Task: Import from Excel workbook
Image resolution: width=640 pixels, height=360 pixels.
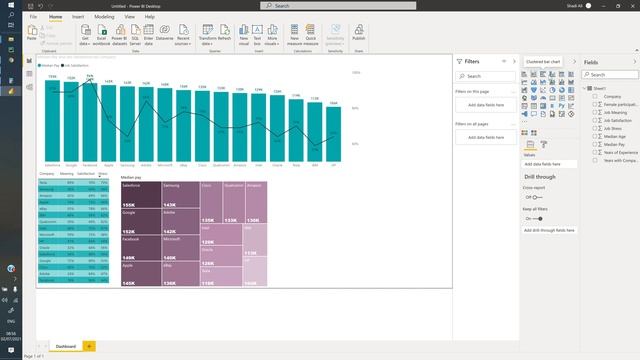Action: (x=101, y=35)
